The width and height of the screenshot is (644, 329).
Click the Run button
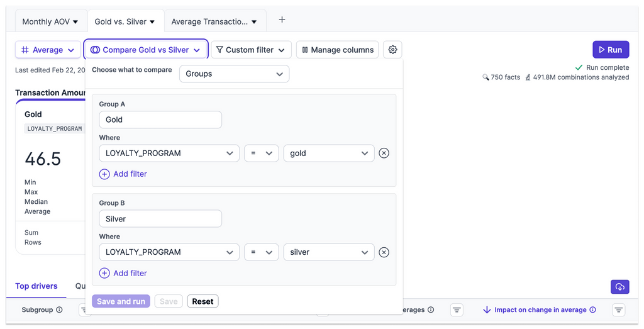click(610, 50)
